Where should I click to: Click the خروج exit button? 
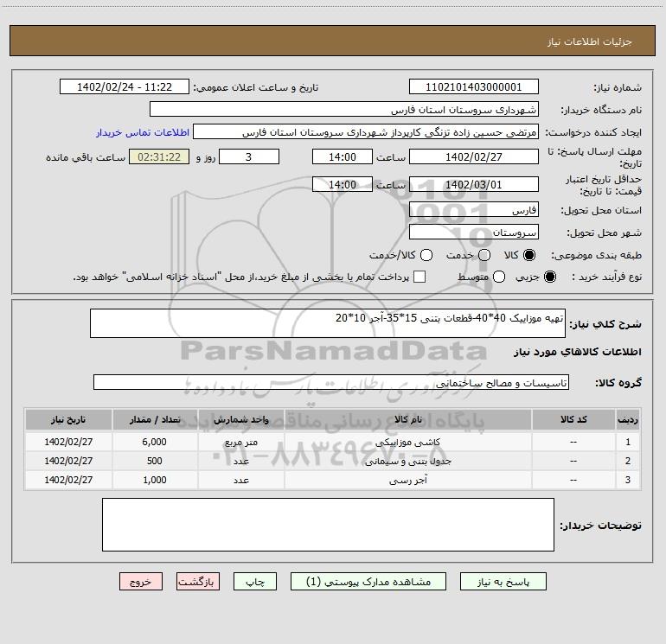(141, 582)
